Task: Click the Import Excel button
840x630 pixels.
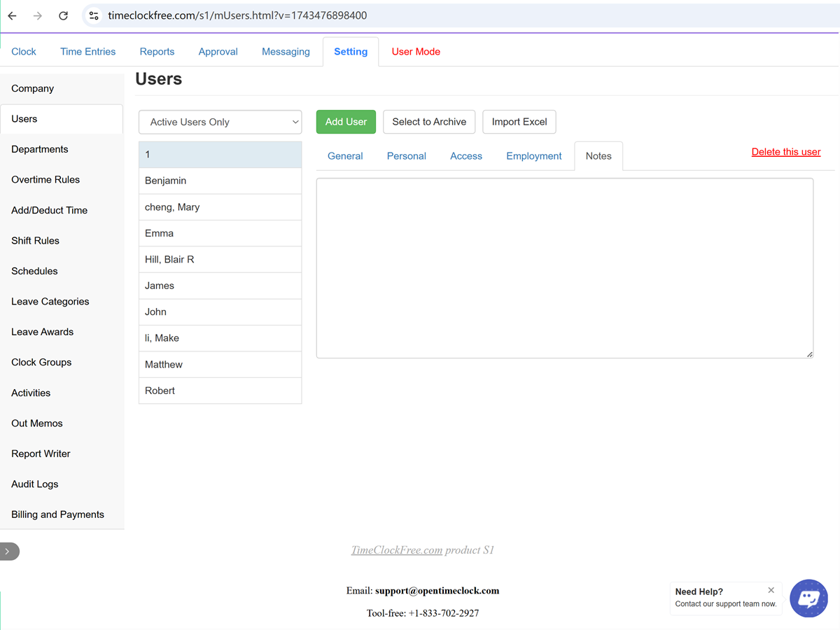Action: tap(519, 122)
